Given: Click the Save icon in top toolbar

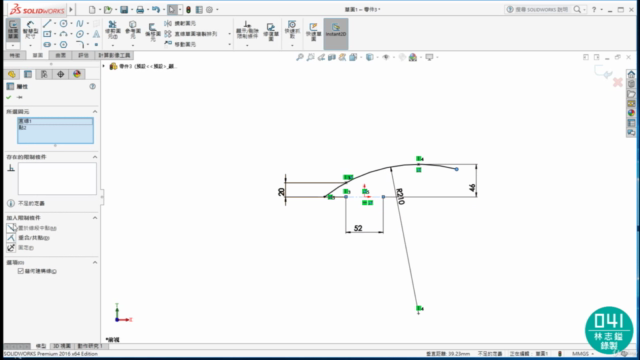Looking at the screenshot, I should [x=124, y=9].
